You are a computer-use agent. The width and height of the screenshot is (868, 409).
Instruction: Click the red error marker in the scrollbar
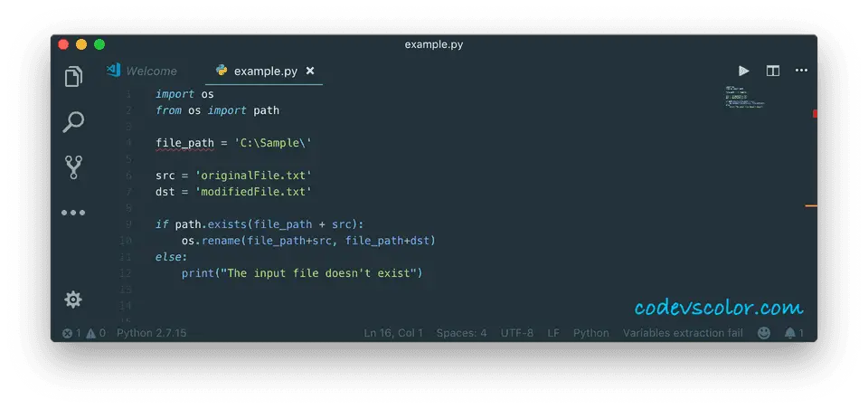pos(815,114)
